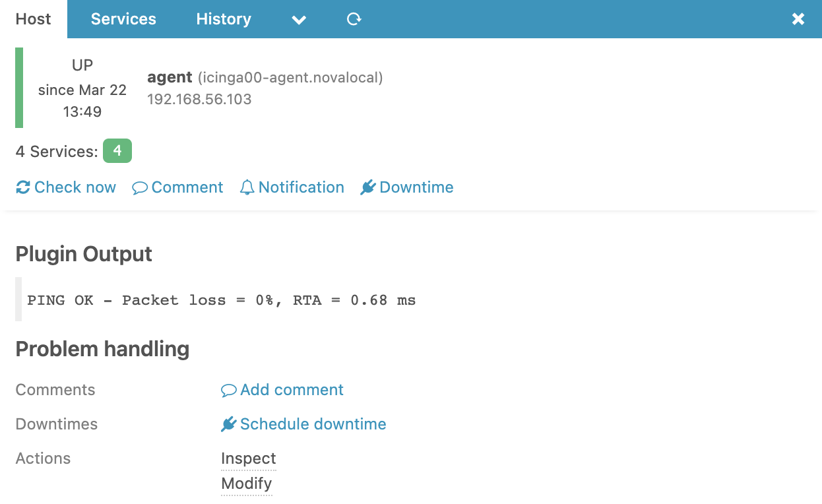This screenshot has width=822, height=504.
Task: Click the refresh icon in tab bar
Action: click(x=354, y=19)
